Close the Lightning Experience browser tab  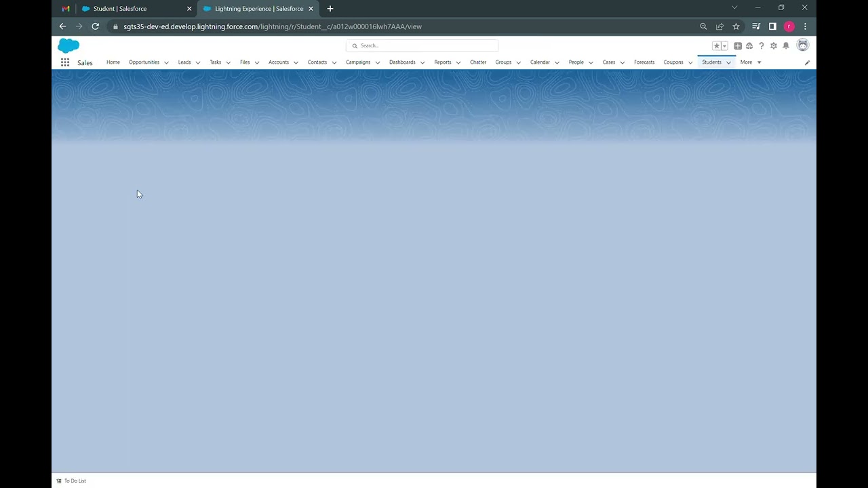(x=311, y=9)
